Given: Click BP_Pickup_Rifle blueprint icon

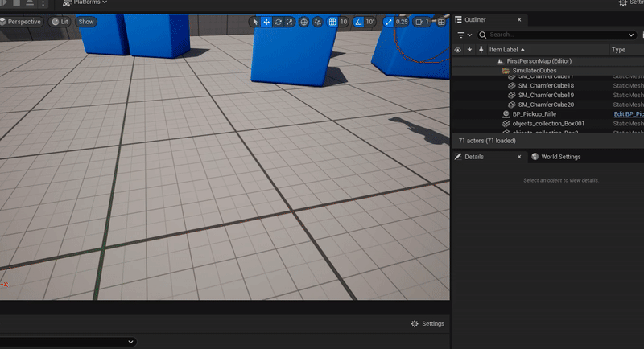Looking at the screenshot, I should tap(506, 114).
